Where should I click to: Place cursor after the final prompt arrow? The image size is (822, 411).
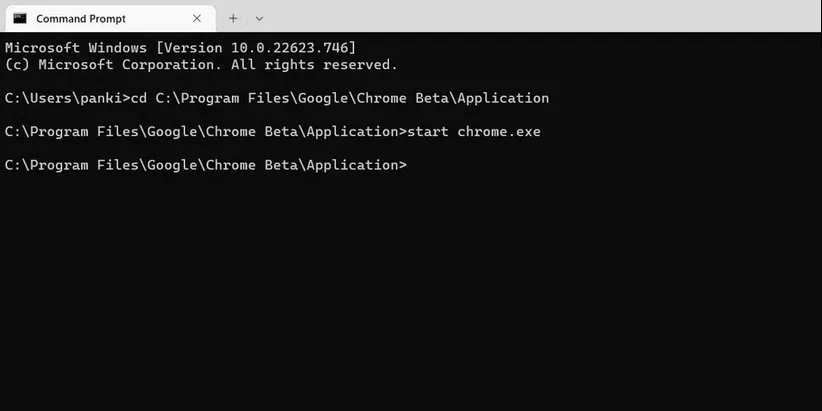tap(412, 165)
